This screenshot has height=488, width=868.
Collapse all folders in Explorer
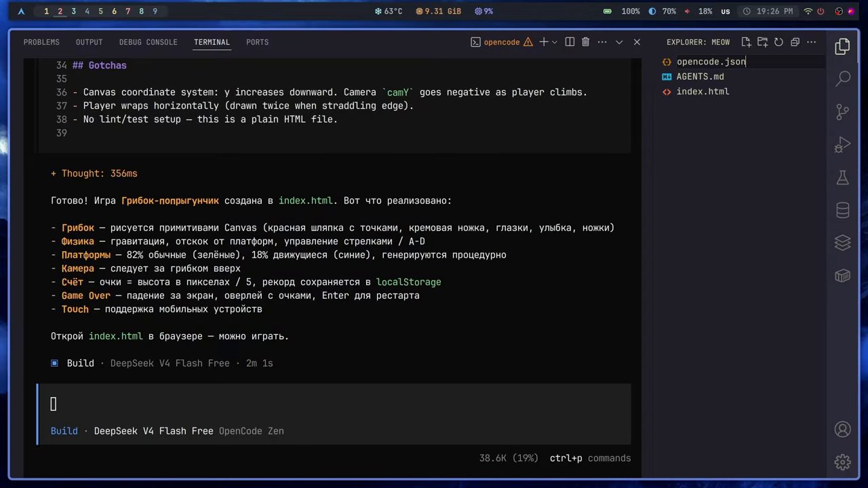pos(795,42)
